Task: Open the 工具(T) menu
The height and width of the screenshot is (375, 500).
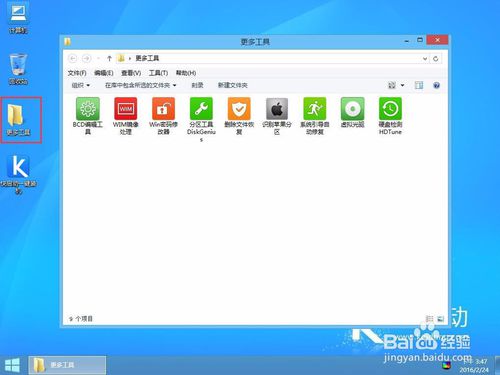Action: click(158, 73)
